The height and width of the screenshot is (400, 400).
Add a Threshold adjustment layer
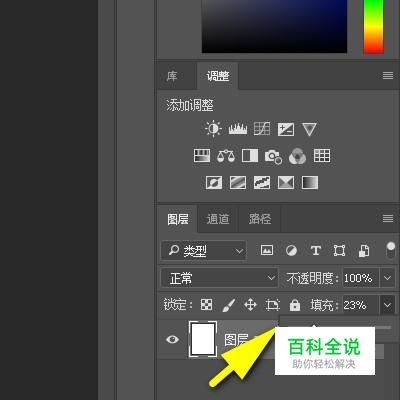(x=262, y=183)
